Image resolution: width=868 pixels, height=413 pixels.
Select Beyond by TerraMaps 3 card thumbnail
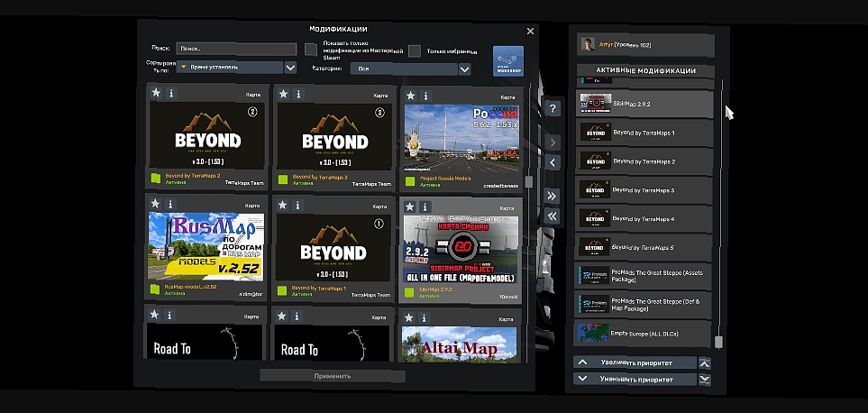coord(334,136)
